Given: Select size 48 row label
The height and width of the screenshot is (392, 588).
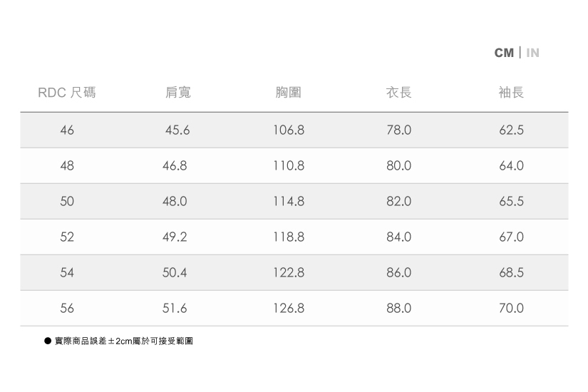Looking at the screenshot, I should (x=67, y=166).
